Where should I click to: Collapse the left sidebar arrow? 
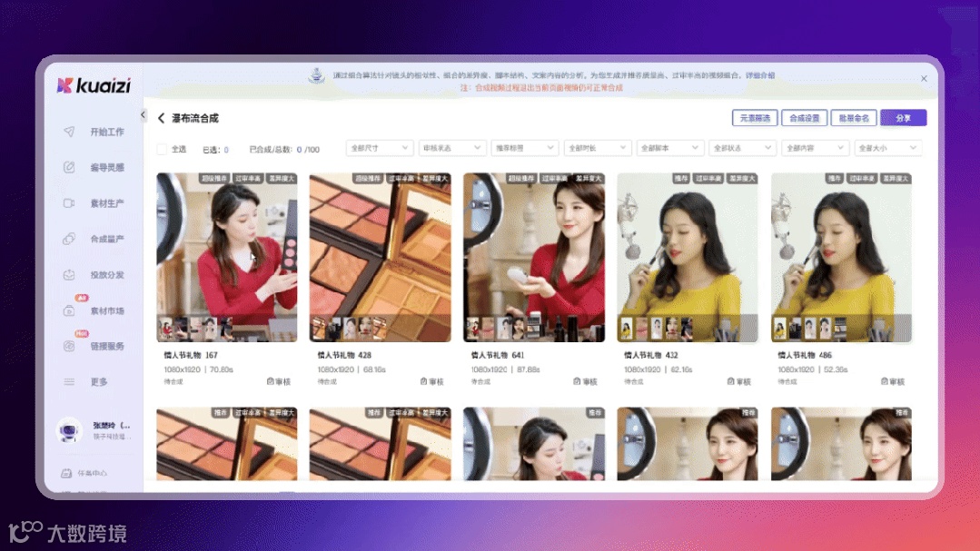144,115
